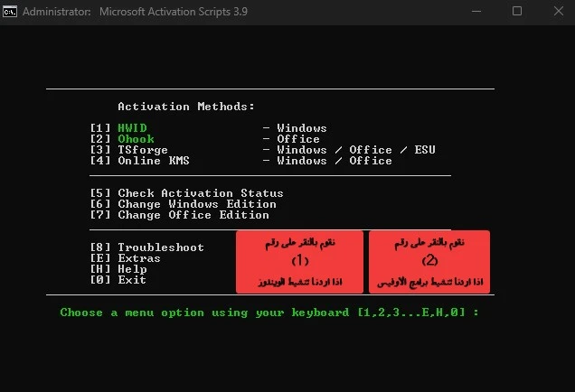The height and width of the screenshot is (392, 575).
Task: Click the Help menu entry
Action: point(132,269)
